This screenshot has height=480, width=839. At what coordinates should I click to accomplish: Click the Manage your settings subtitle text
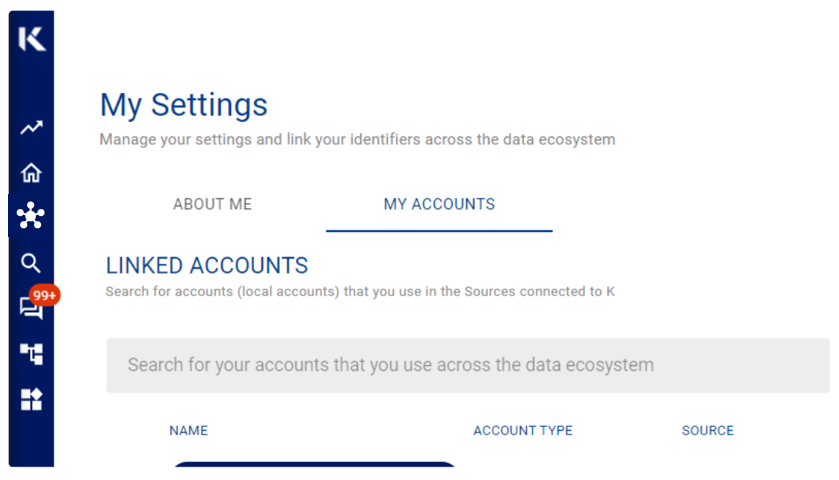tap(357, 140)
